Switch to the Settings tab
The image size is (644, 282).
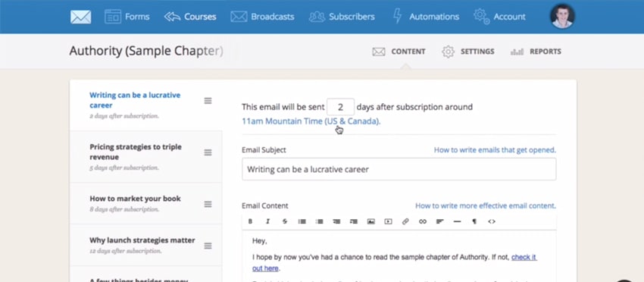point(468,52)
